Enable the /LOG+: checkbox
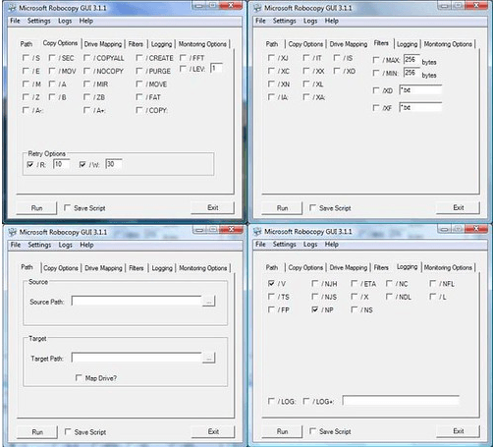This screenshot has width=493, height=448. 306,401
